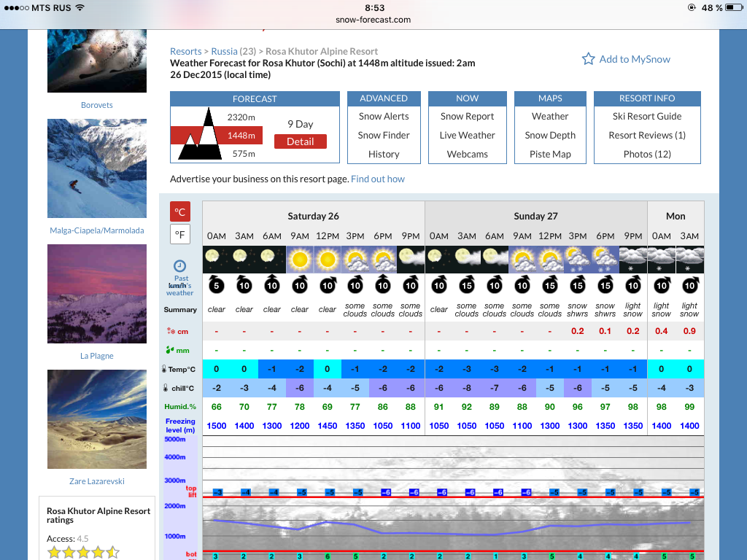Open the ADVANCED tab header

pos(384,98)
